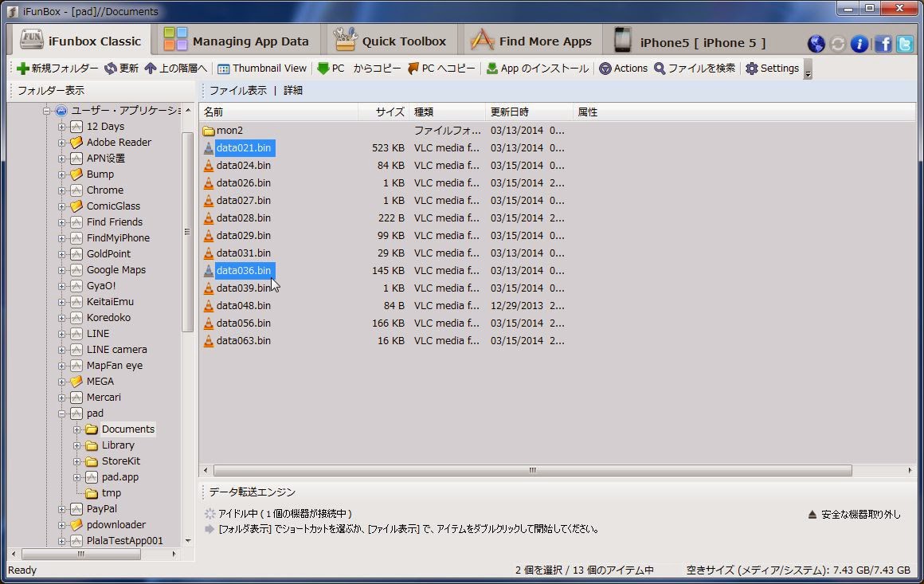Sort by 更新日時 column header
This screenshot has width=924, height=584.
click(529, 112)
